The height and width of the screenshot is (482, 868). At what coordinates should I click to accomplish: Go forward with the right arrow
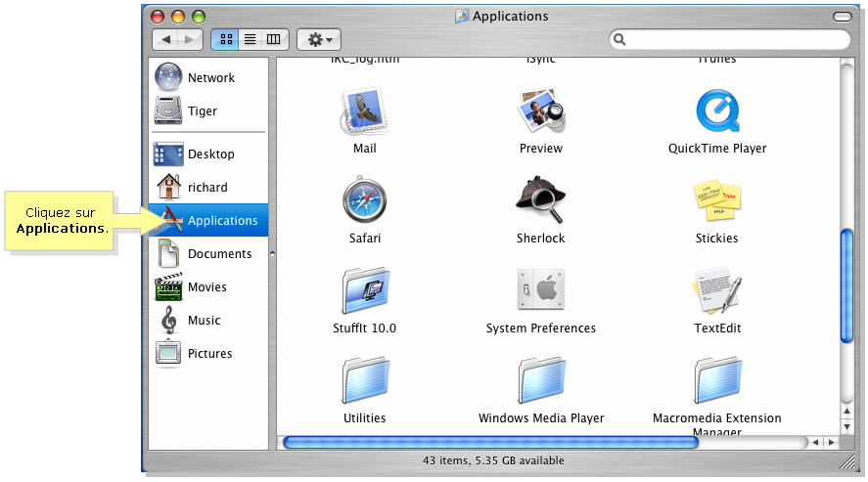coord(189,39)
